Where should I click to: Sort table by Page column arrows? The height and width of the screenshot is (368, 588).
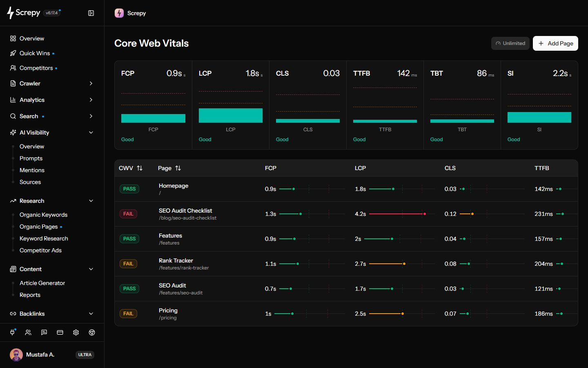point(178,168)
